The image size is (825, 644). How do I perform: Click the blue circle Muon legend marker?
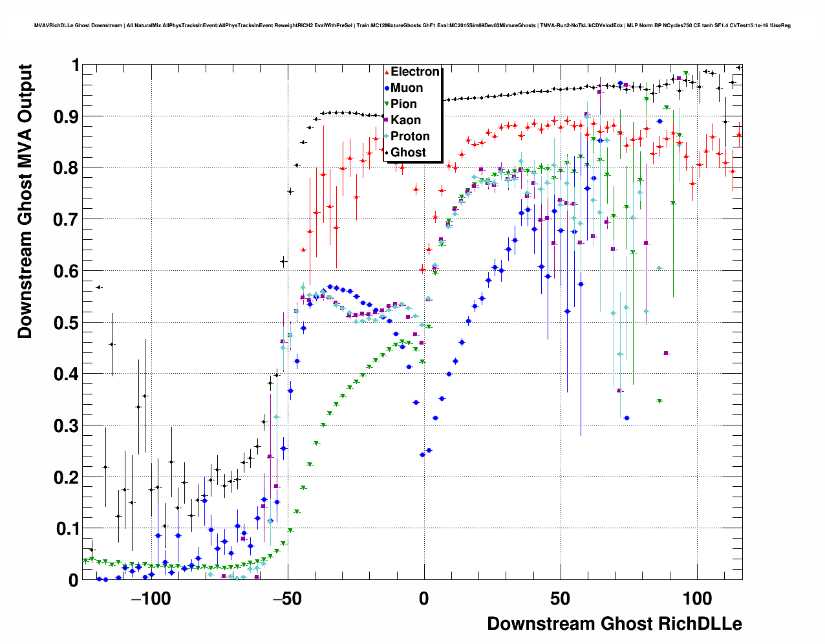coord(387,88)
